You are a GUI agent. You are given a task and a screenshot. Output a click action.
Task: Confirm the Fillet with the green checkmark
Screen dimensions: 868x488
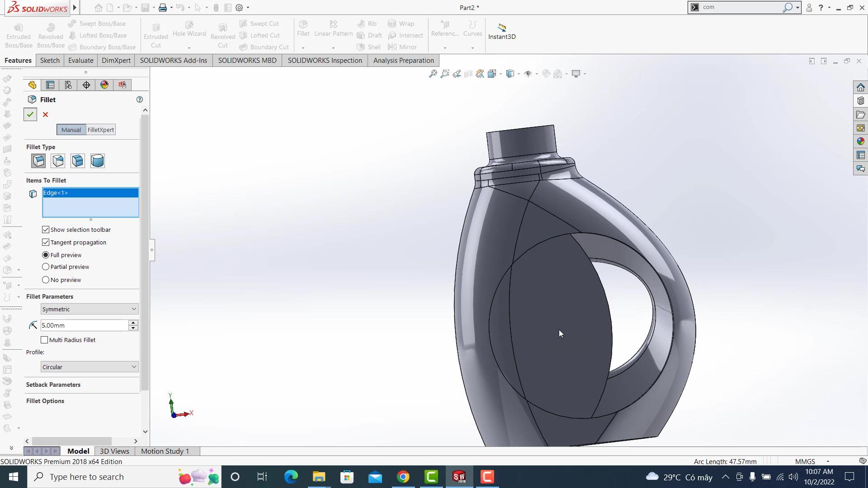coord(30,115)
